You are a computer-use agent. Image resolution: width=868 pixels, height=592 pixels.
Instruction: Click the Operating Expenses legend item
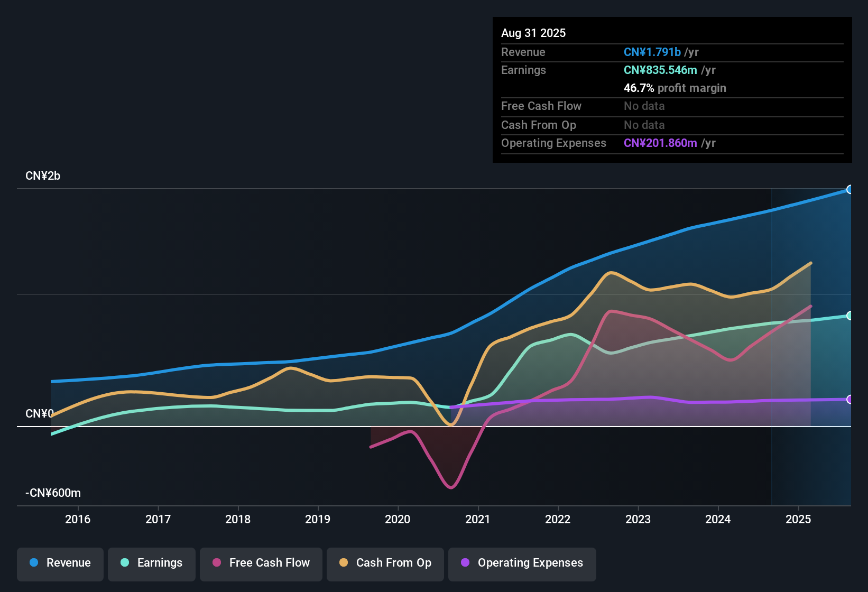point(522,563)
